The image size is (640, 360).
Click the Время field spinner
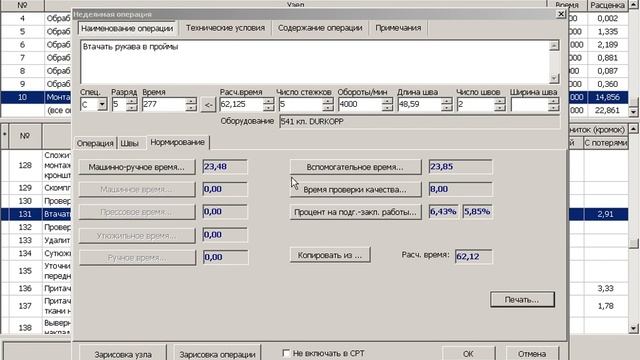(191, 104)
